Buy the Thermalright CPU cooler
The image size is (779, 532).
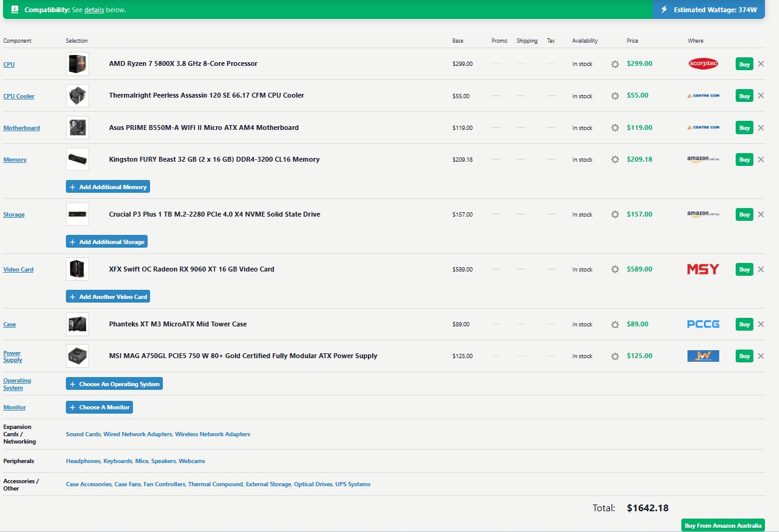(744, 95)
